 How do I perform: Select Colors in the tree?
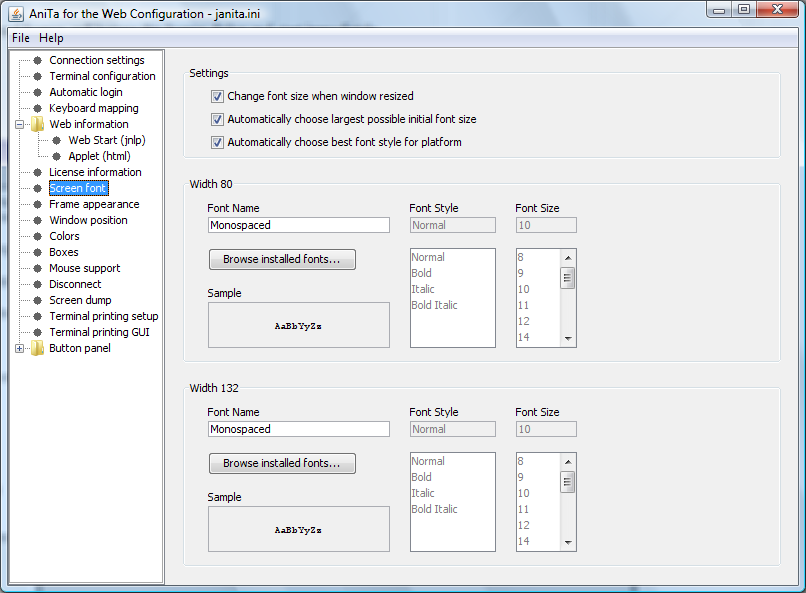[x=64, y=236]
